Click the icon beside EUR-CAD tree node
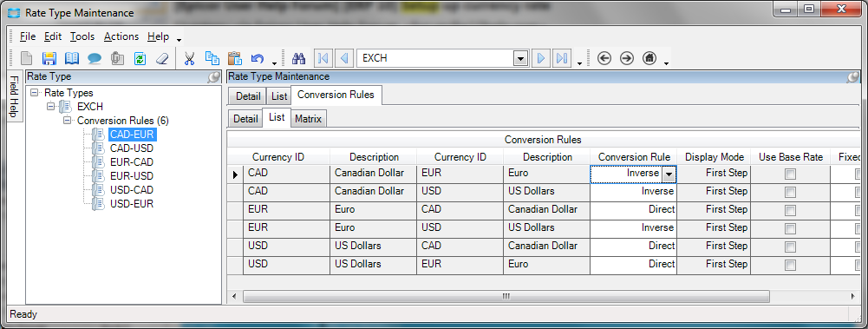Image resolution: width=868 pixels, height=329 pixels. pyautogui.click(x=99, y=161)
